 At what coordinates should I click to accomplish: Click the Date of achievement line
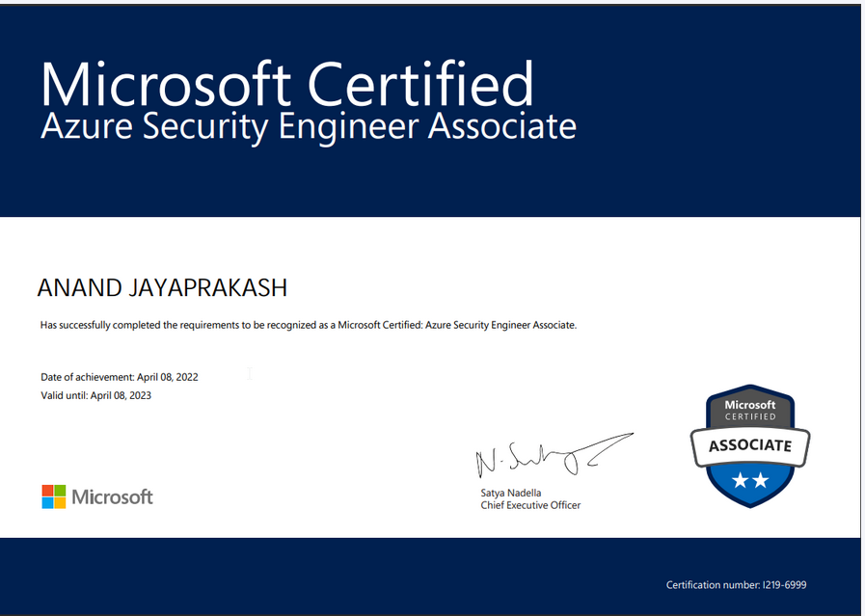point(120,377)
